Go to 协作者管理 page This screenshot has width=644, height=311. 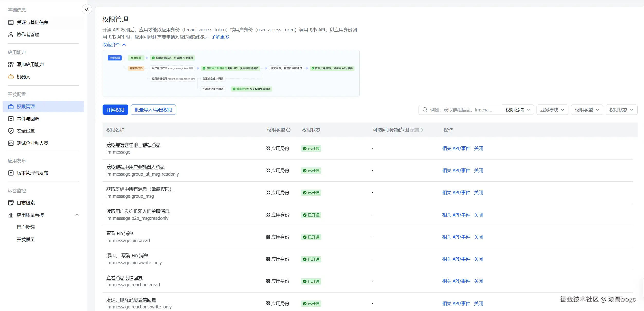(x=43, y=35)
